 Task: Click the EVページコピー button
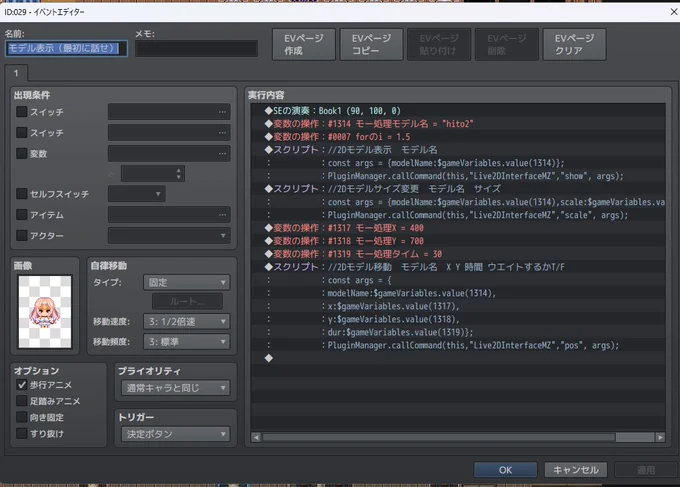tap(371, 44)
